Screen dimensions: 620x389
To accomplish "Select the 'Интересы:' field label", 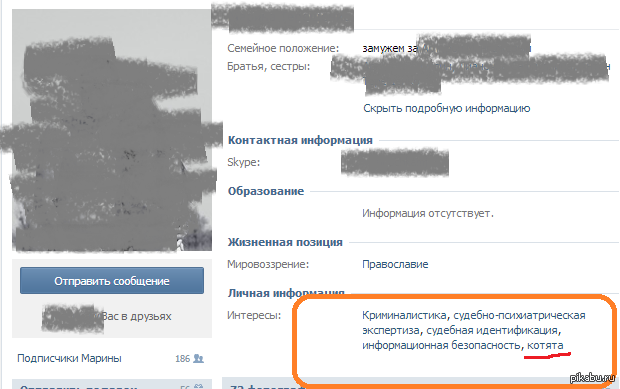I will click(x=254, y=315).
